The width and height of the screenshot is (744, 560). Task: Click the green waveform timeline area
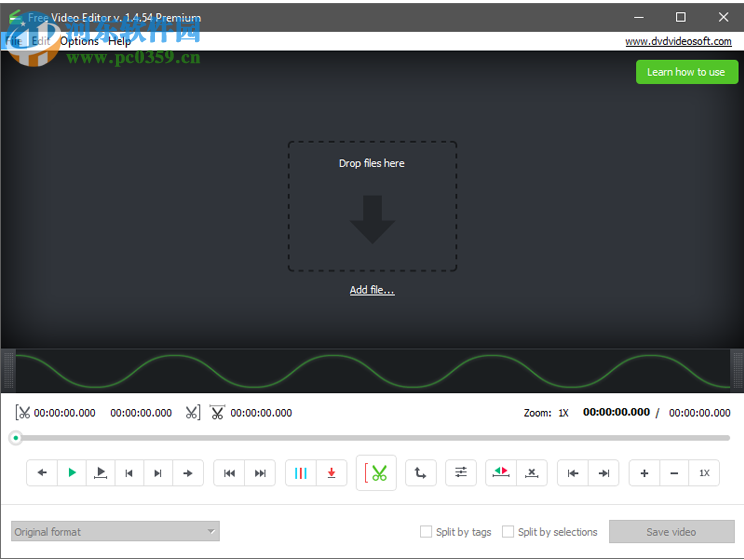tap(372, 371)
